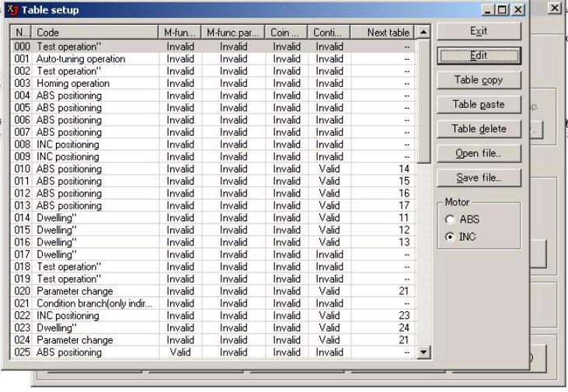Viewport: 568px width, 392px height.
Task: Select row 021 Condition branch entry
Action: click(x=95, y=304)
